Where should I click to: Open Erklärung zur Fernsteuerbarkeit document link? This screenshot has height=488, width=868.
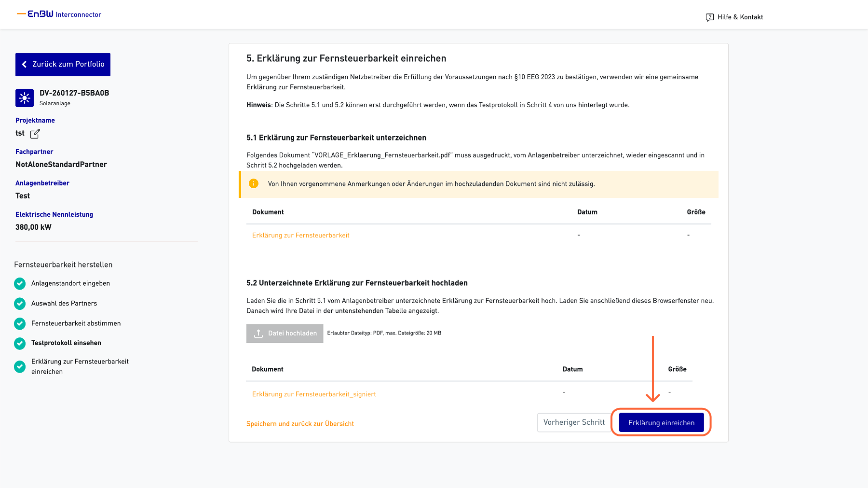point(300,236)
